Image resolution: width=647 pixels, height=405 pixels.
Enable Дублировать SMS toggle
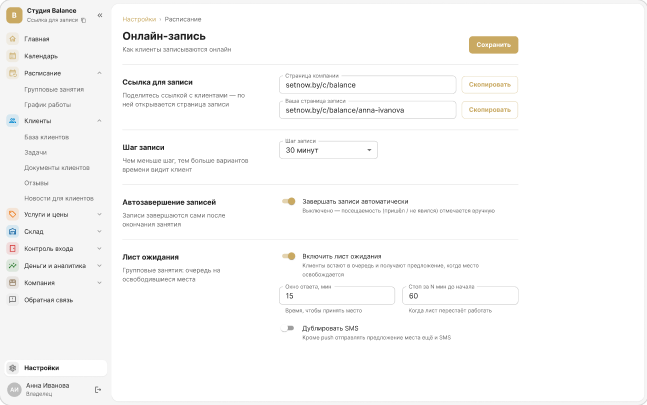pos(288,328)
